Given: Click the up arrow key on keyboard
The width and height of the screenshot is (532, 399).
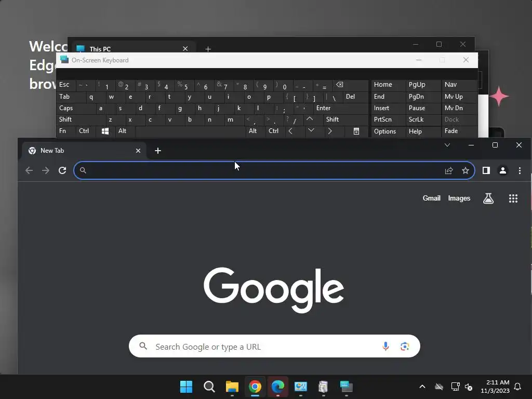Looking at the screenshot, I should point(310,119).
